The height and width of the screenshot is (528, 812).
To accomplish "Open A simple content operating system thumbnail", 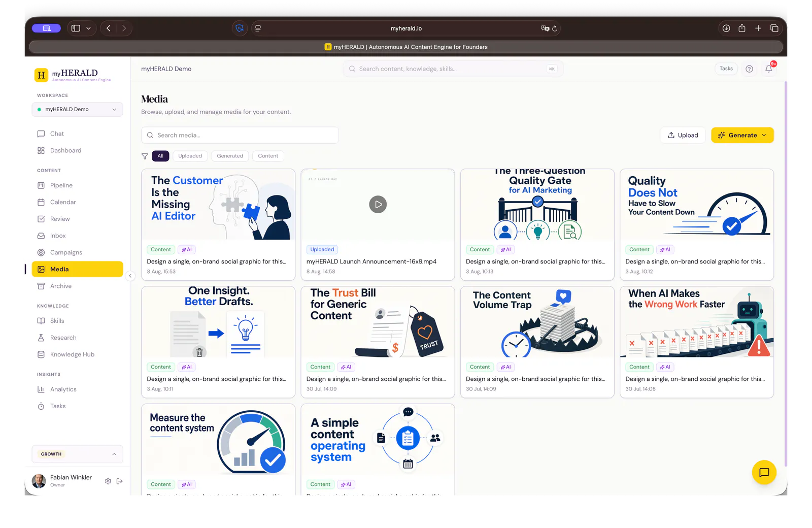I will 378,439.
